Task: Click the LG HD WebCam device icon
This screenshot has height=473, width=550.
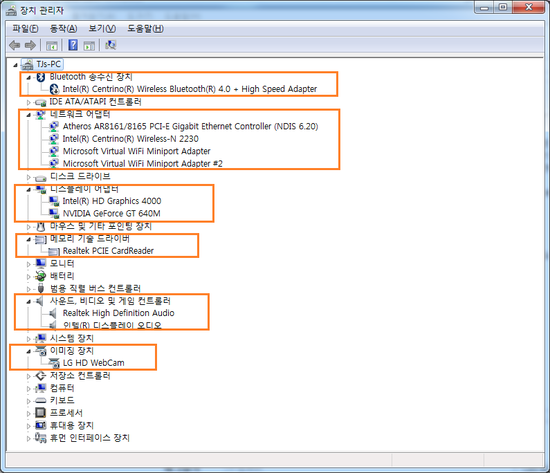Action: pyautogui.click(x=54, y=363)
